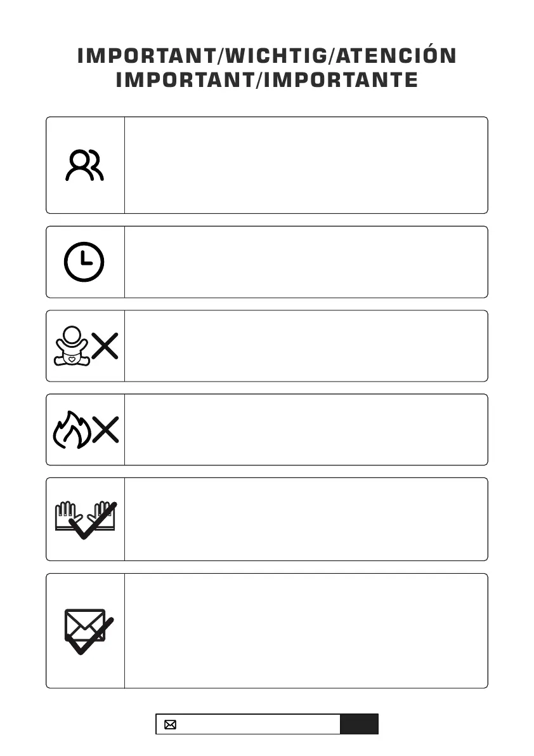Click the IMPORTANT/IMPORTANTE heading line

[x=267, y=81]
